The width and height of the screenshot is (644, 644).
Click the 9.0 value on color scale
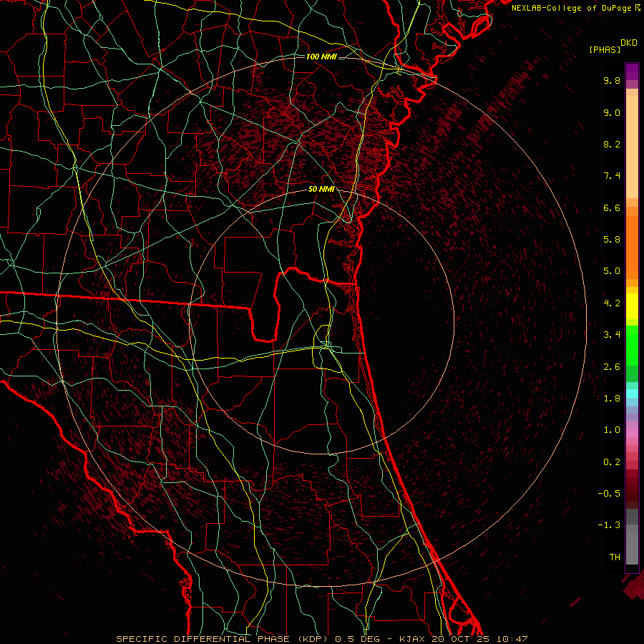pos(612,112)
